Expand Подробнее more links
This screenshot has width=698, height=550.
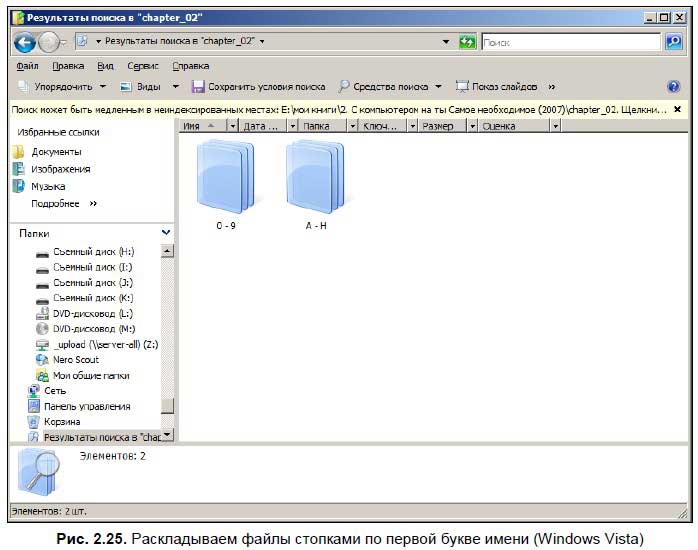[64, 204]
